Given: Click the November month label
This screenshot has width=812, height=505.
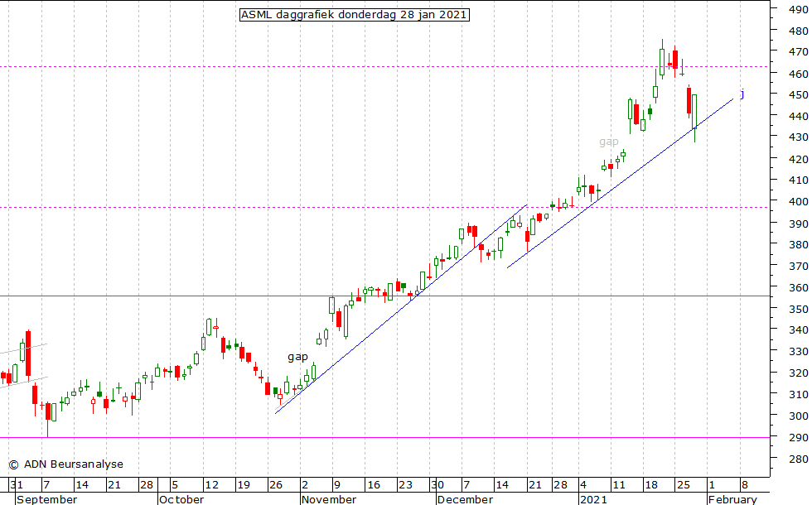Looking at the screenshot, I should tap(329, 499).
